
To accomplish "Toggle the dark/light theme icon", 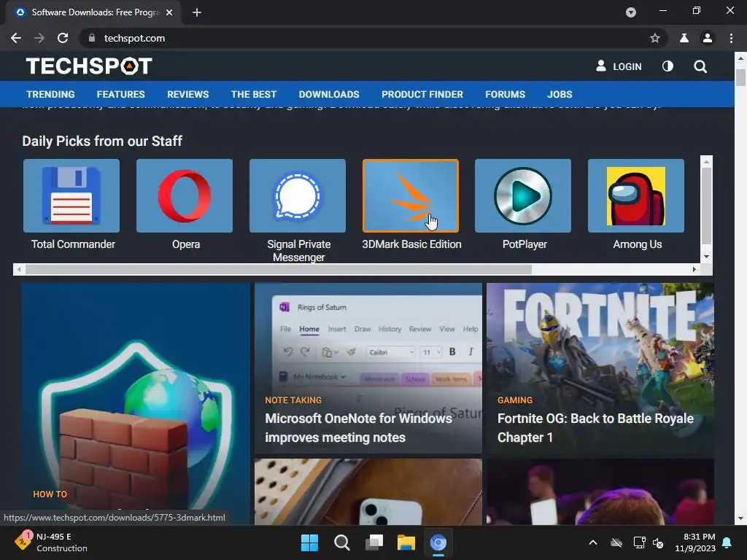I will point(667,66).
